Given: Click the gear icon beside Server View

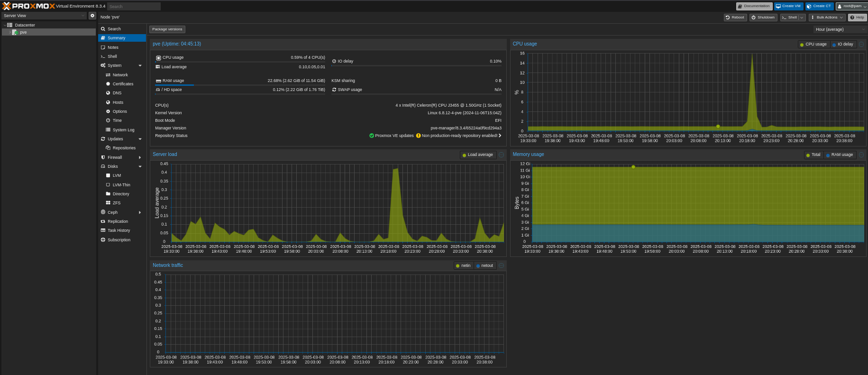Looking at the screenshot, I should click(92, 16).
